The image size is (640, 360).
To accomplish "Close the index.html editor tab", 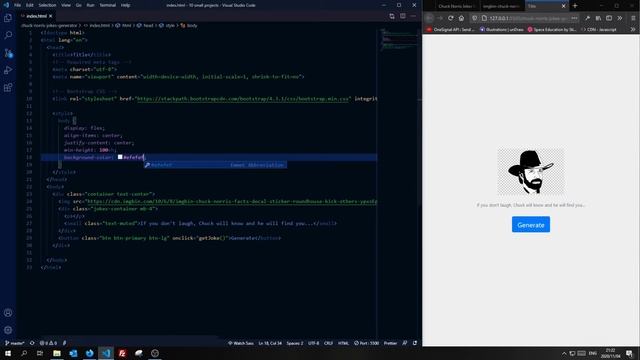I will click(51, 16).
